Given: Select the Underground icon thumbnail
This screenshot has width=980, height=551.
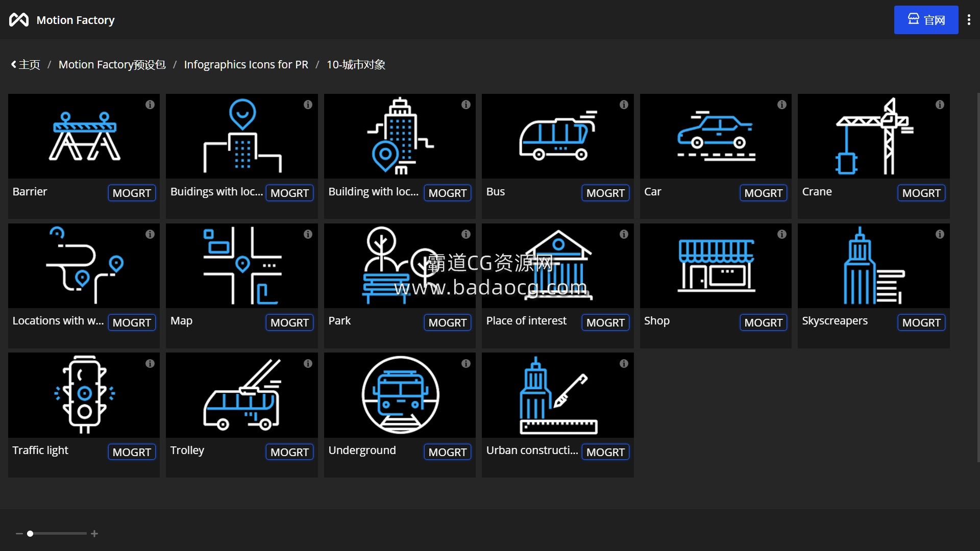Looking at the screenshot, I should 400,395.
